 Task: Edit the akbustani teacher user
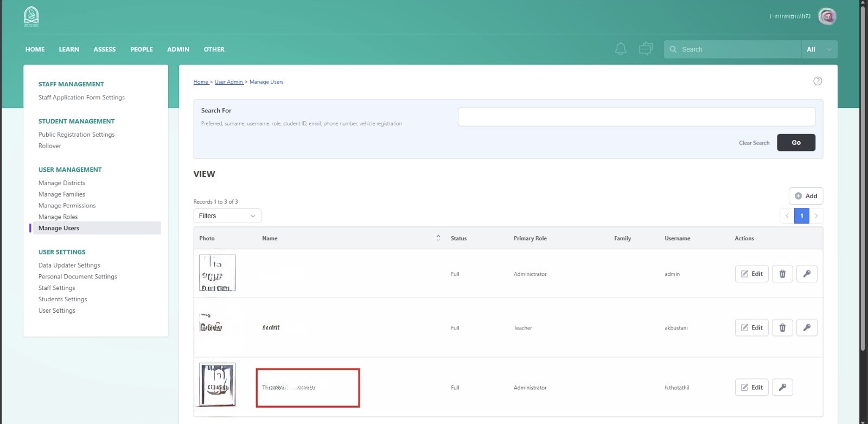coord(751,328)
